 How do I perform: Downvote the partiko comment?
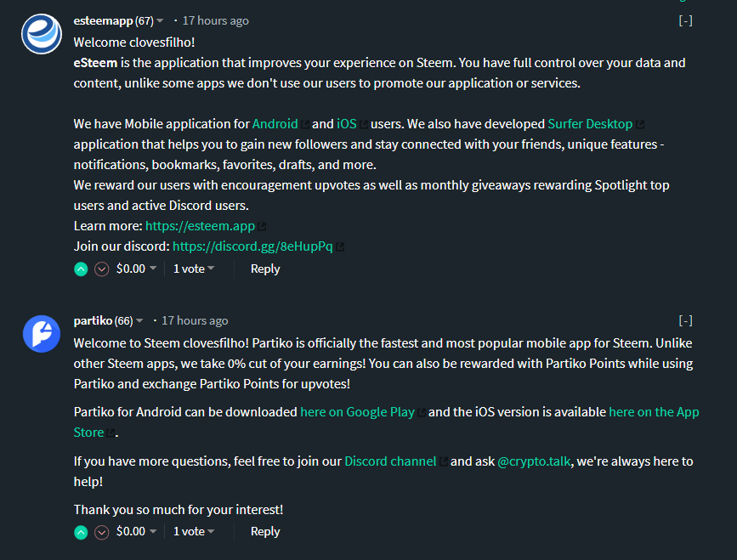[102, 532]
